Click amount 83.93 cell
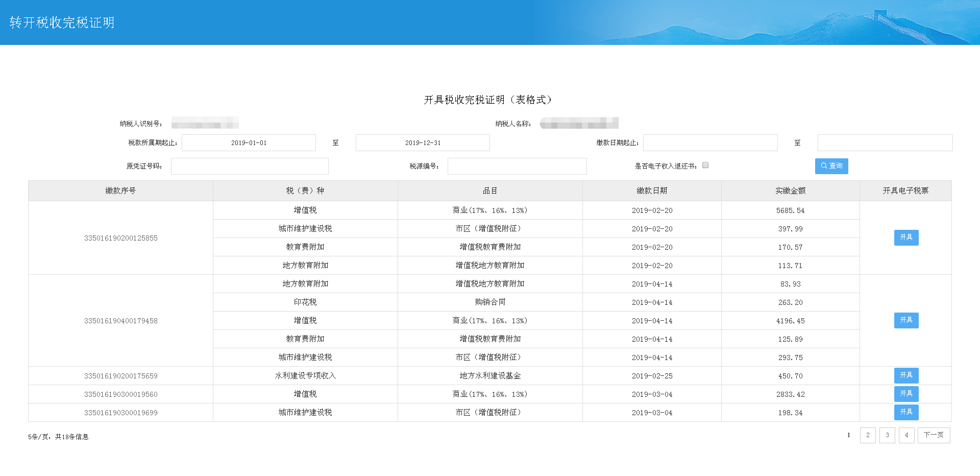 point(791,284)
